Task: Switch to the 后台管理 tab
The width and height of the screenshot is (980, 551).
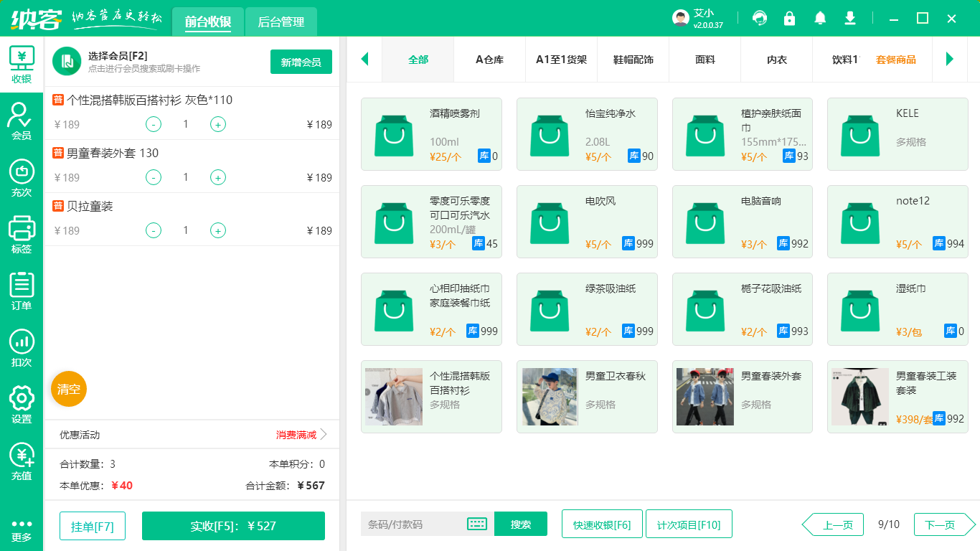Action: click(x=281, y=22)
